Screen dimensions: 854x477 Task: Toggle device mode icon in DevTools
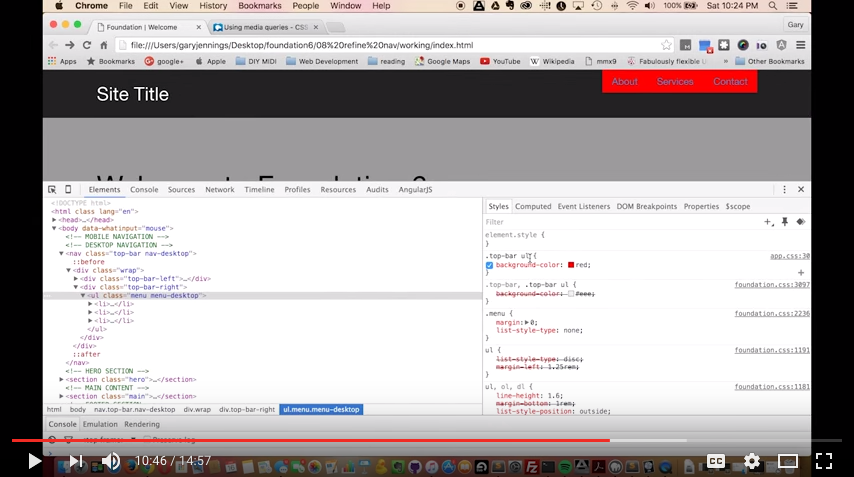pyautogui.click(x=68, y=189)
